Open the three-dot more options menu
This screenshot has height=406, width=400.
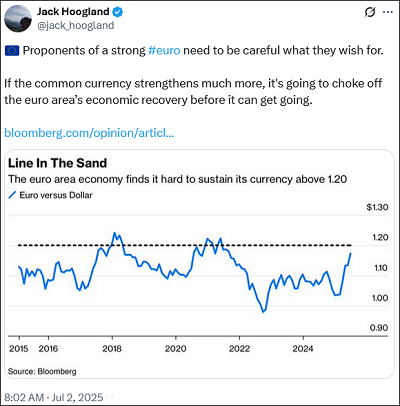click(x=388, y=12)
